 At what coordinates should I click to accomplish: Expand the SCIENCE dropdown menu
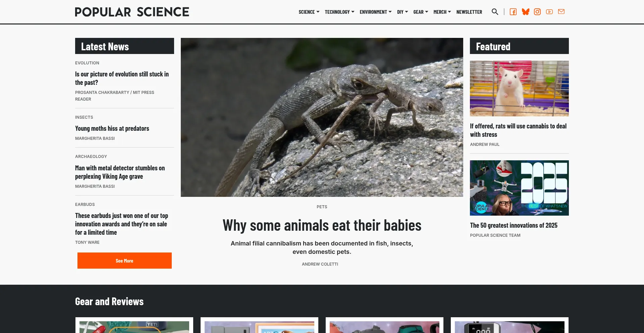[x=309, y=12]
